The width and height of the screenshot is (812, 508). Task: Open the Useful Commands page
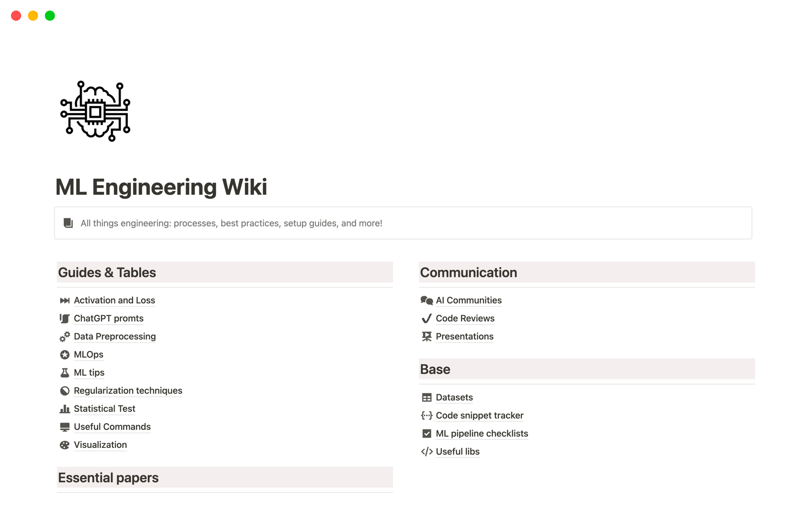(x=112, y=427)
